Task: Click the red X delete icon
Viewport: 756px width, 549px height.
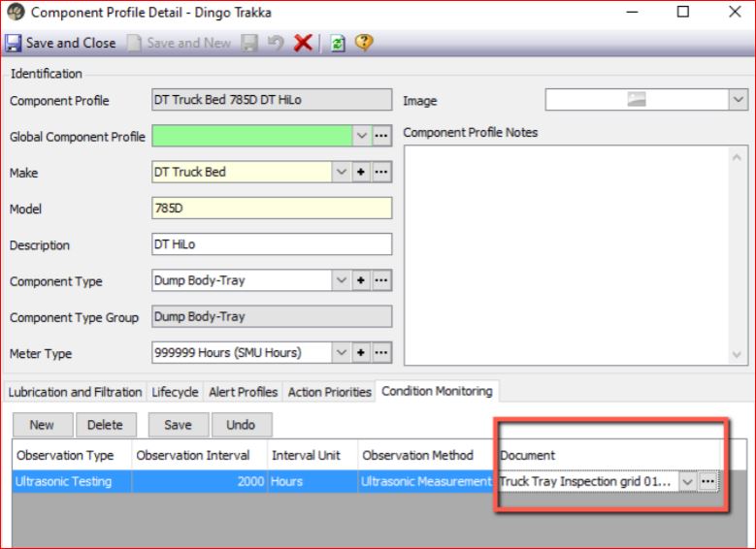Action: coord(302,43)
